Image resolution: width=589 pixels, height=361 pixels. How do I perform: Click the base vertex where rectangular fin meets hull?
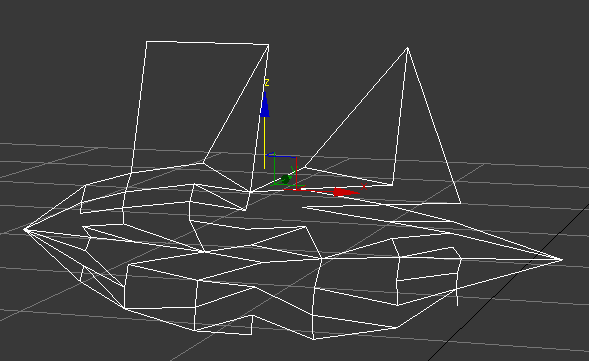click(250, 192)
